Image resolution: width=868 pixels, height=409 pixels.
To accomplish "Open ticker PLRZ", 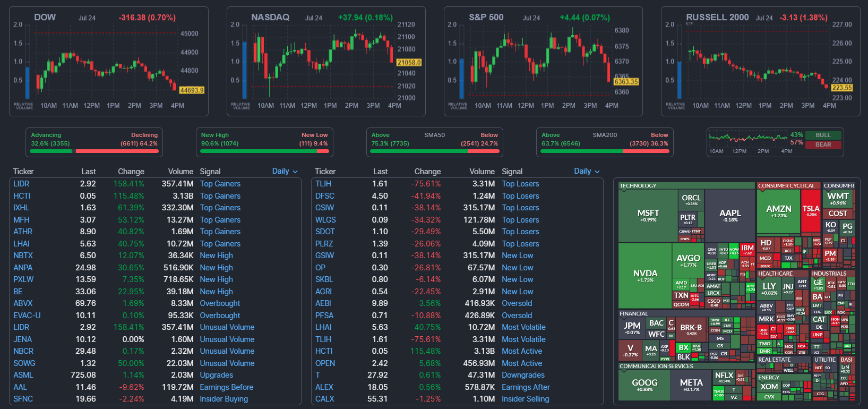I will [324, 244].
